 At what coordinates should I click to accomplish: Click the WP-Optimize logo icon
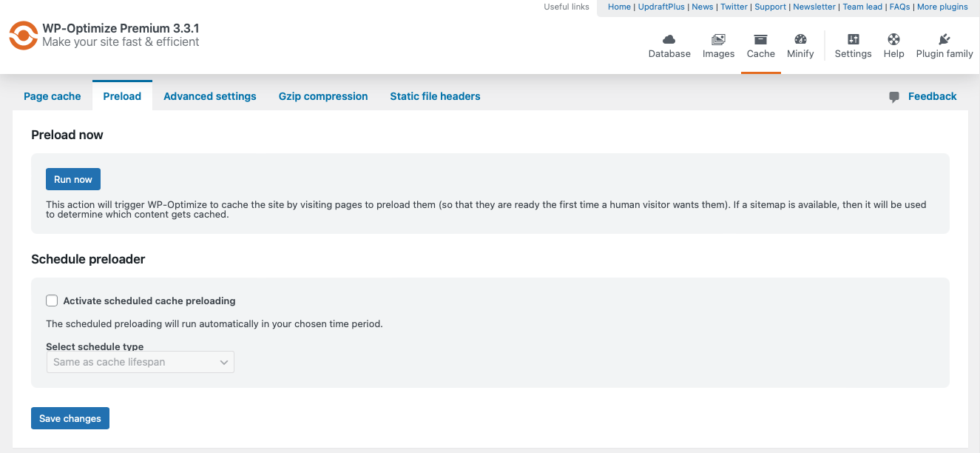[23, 35]
